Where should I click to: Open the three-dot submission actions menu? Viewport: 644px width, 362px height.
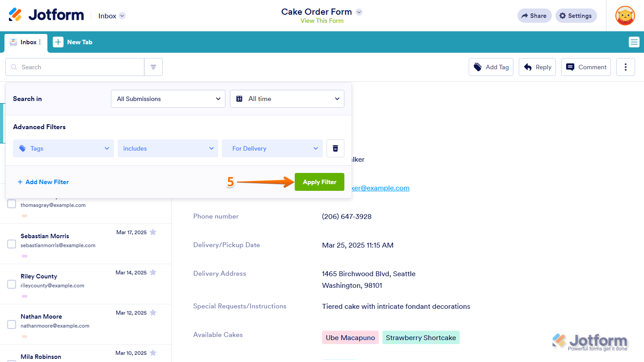pos(625,67)
